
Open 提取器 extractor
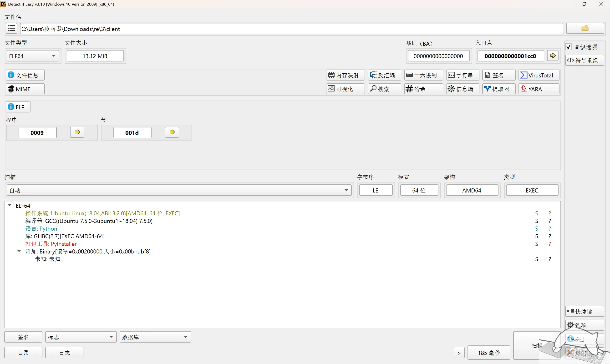click(x=499, y=89)
